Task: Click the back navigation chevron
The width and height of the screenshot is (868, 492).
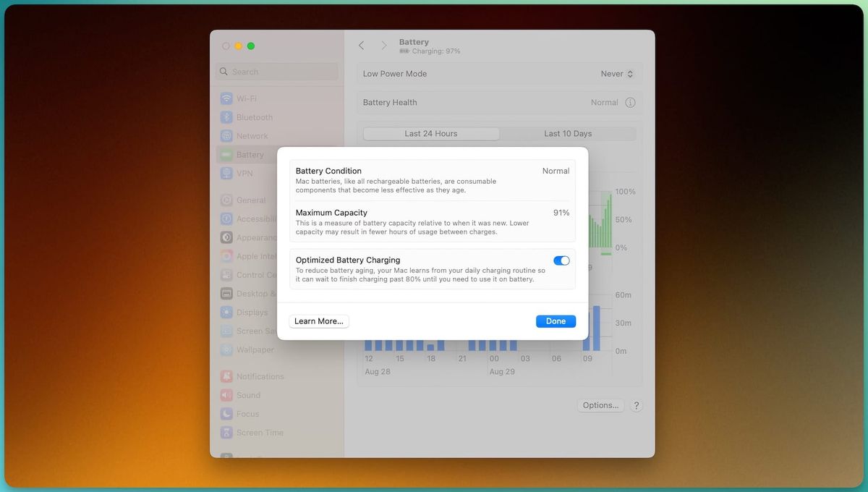Action: coord(361,45)
